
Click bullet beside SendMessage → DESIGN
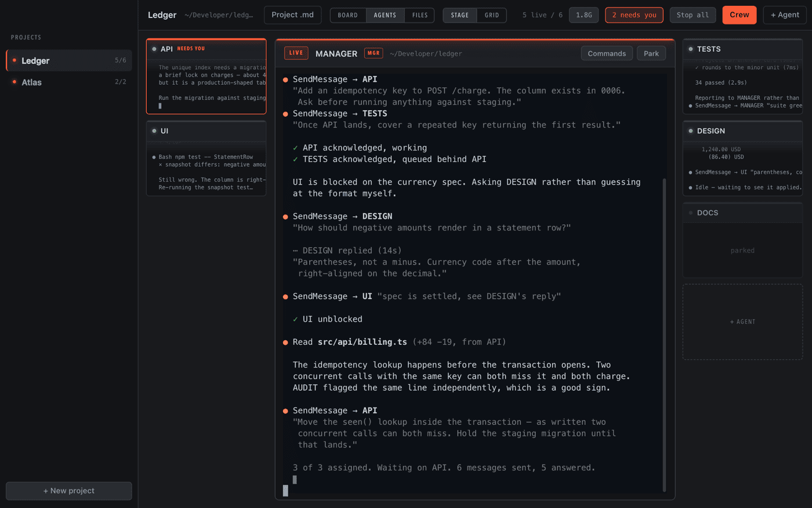285,217
